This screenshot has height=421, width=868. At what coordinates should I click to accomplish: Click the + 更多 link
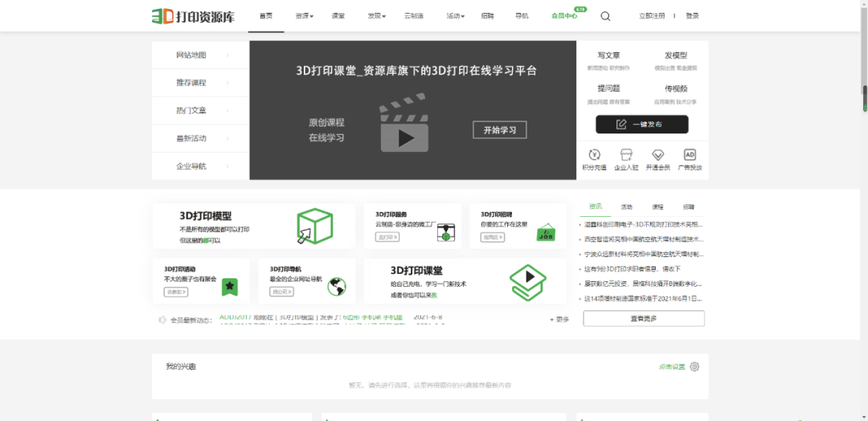559,320
